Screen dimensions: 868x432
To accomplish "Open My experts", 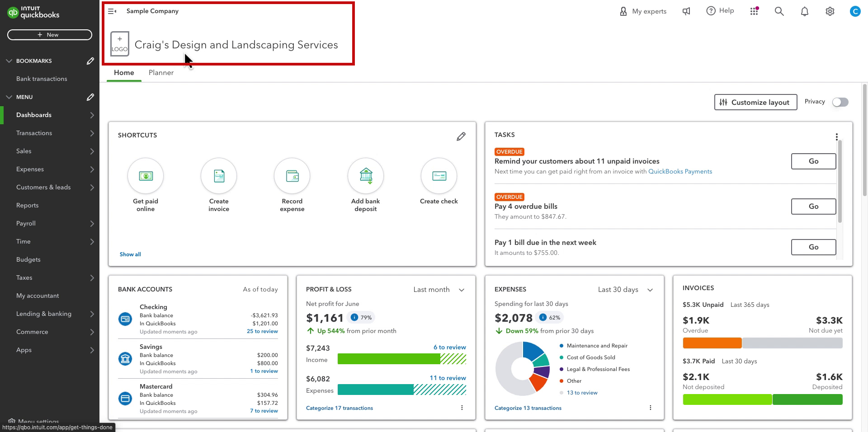I will click(643, 11).
